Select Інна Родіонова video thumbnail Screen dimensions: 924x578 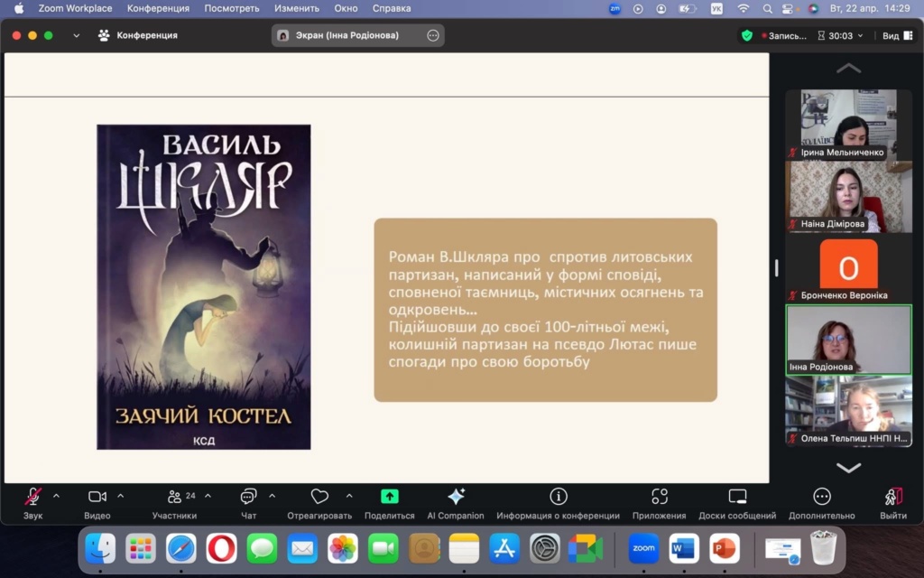(x=848, y=340)
